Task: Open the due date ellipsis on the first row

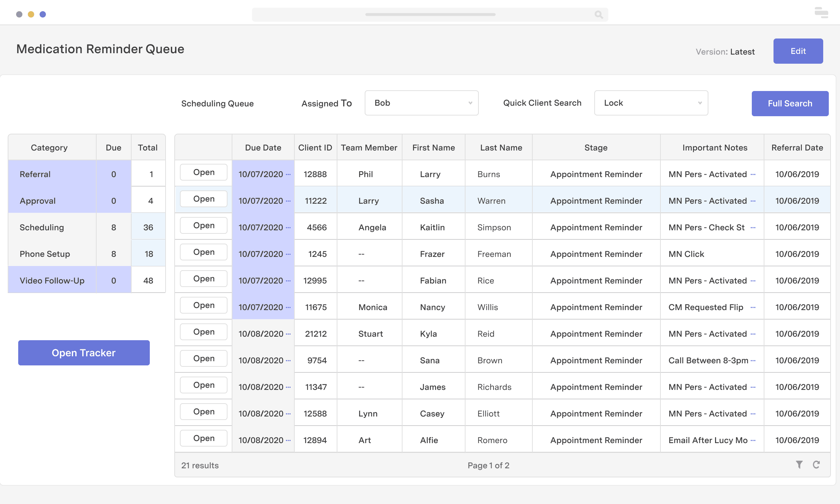Action: [x=288, y=175]
